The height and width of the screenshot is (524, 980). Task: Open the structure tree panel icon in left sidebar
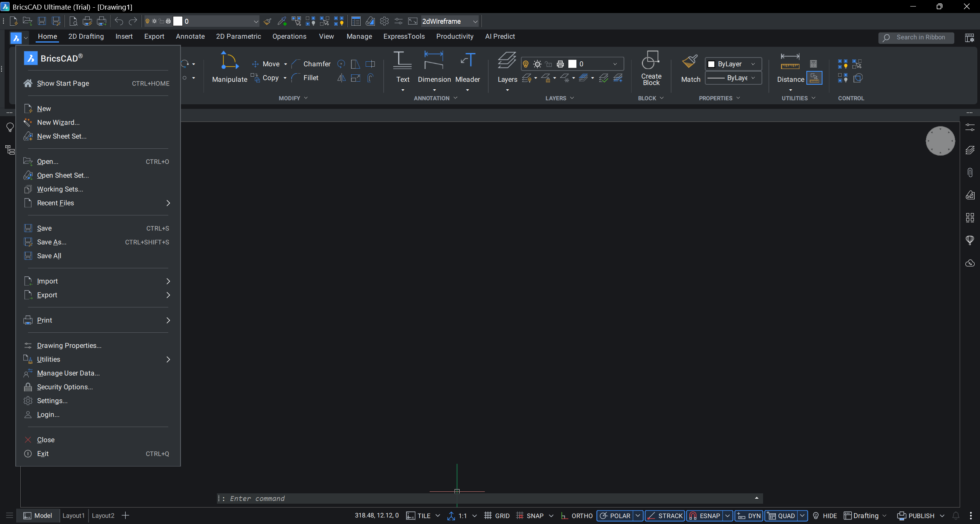(x=10, y=150)
